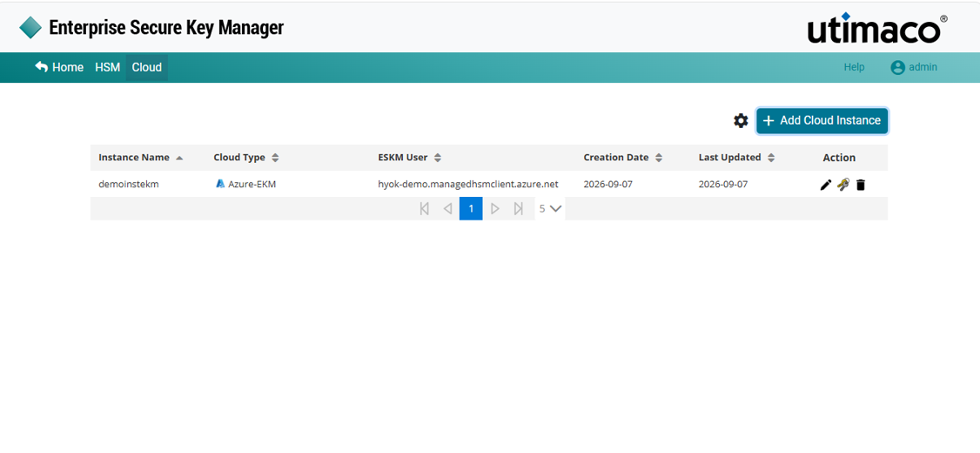Click the 2026-09-07 creation date cell
980x453 pixels.
pos(608,185)
